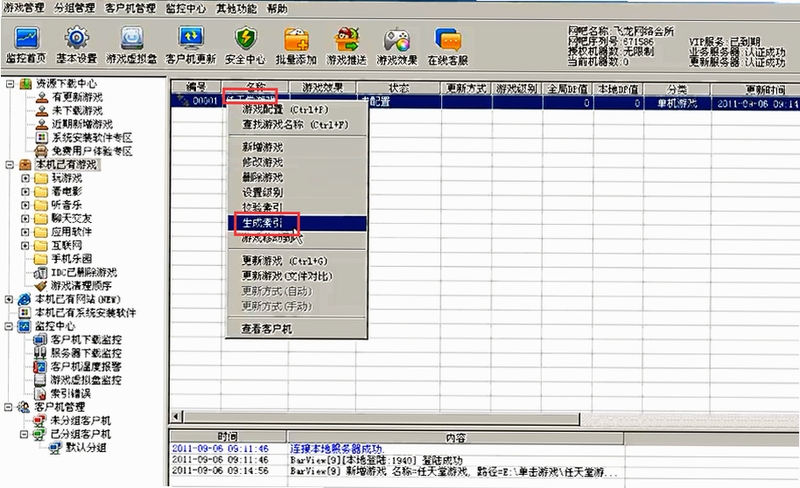Image resolution: width=800 pixels, height=488 pixels.
Task: Open the 其他功能 menu
Action: [236, 8]
